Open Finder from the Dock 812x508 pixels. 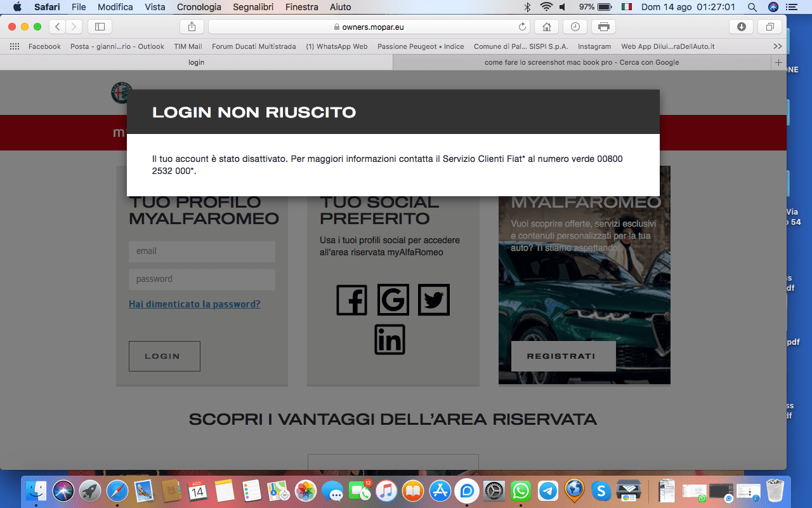36,491
